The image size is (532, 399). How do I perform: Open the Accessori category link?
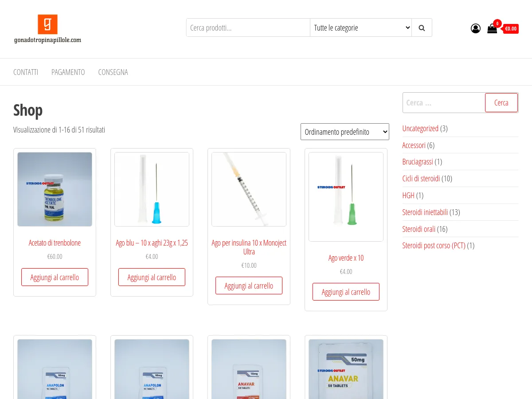click(414, 145)
